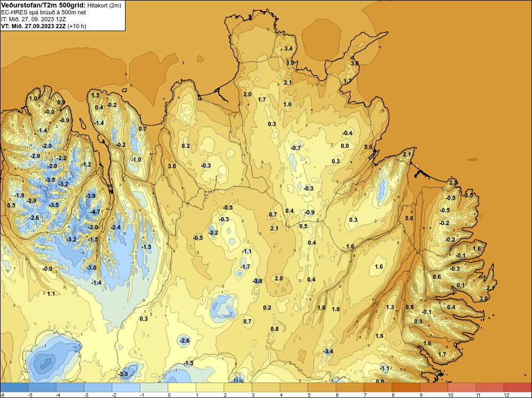Image resolution: width=532 pixels, height=398 pixels.
Task: Pick the legend color between 3 and 4
Action: (x=266, y=387)
